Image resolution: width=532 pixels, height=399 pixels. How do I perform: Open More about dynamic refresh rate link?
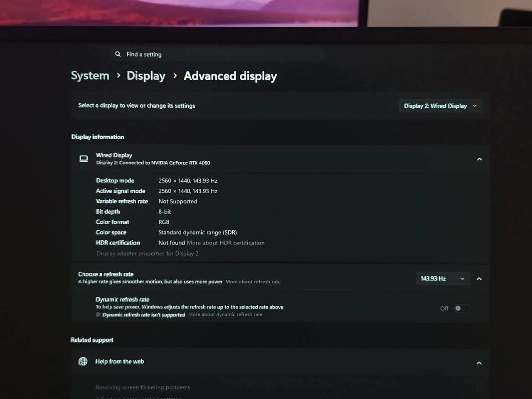tap(225, 315)
